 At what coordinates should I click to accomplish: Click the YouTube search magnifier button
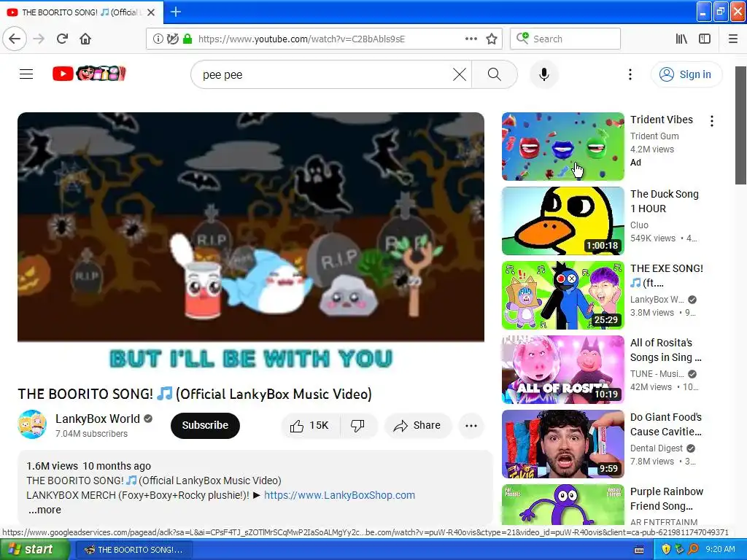pos(495,75)
